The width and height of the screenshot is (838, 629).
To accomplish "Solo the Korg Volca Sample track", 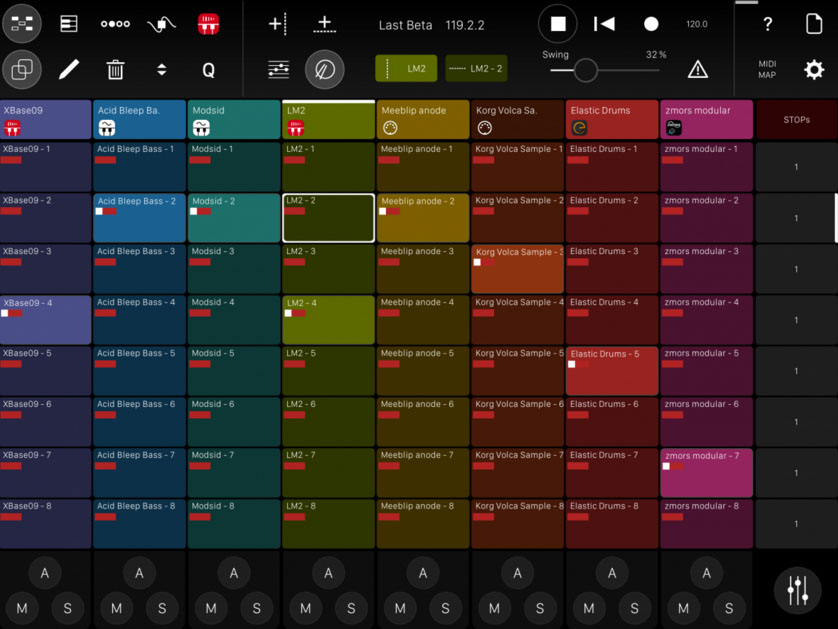I will pyautogui.click(x=540, y=608).
